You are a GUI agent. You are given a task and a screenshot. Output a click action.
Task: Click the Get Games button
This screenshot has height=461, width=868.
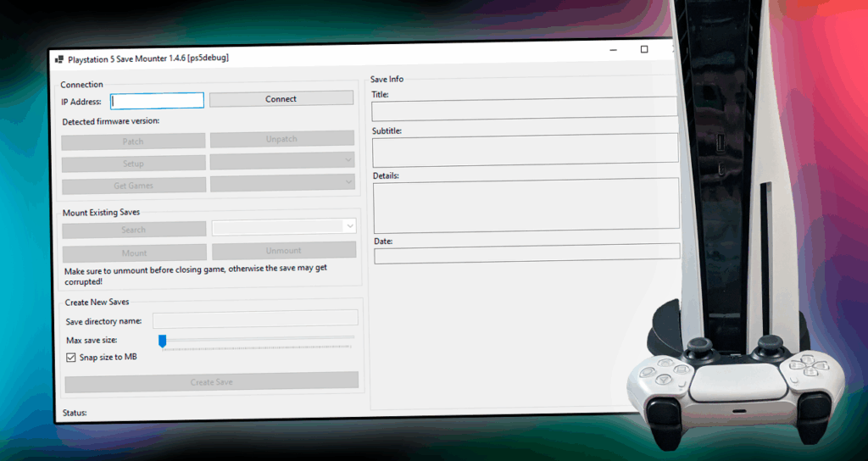pyautogui.click(x=133, y=186)
